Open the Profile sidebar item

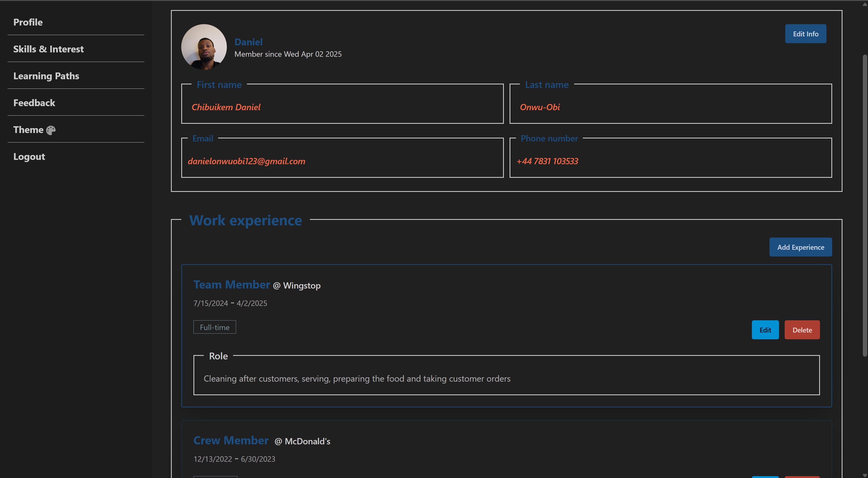click(x=28, y=22)
